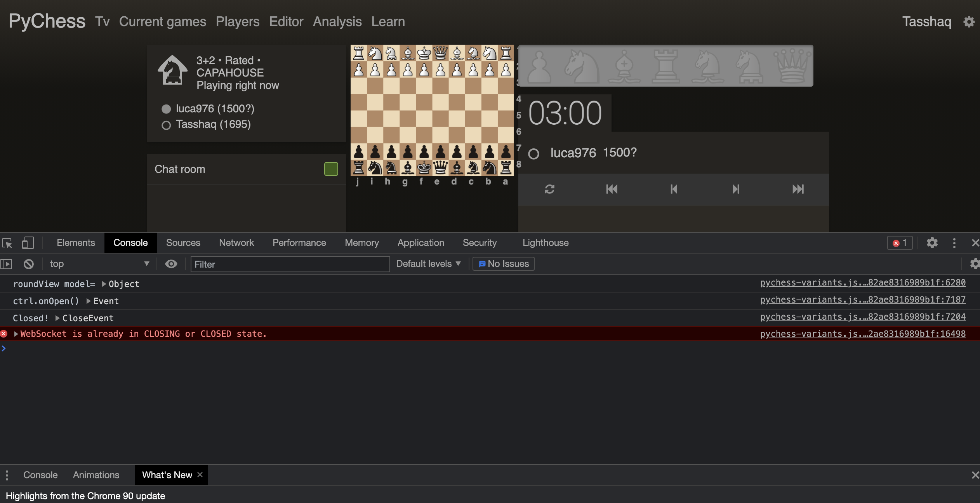Select the inspect element tool in DevTools

point(6,243)
